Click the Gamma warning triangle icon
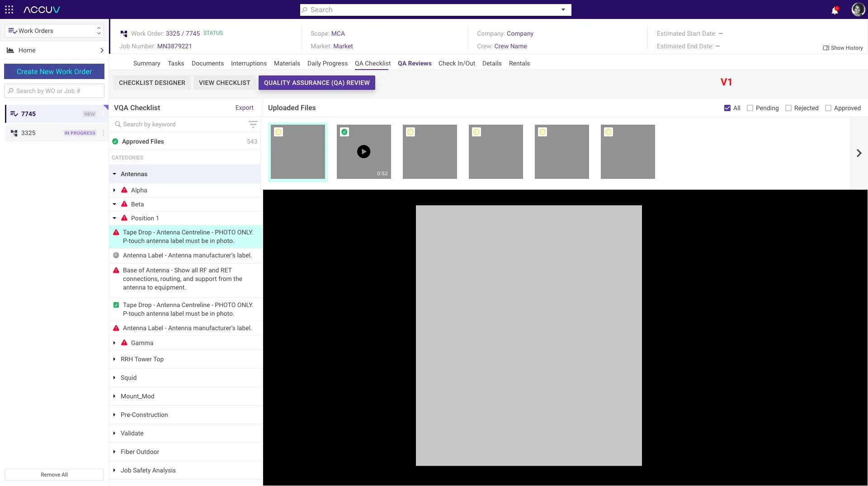 click(124, 343)
